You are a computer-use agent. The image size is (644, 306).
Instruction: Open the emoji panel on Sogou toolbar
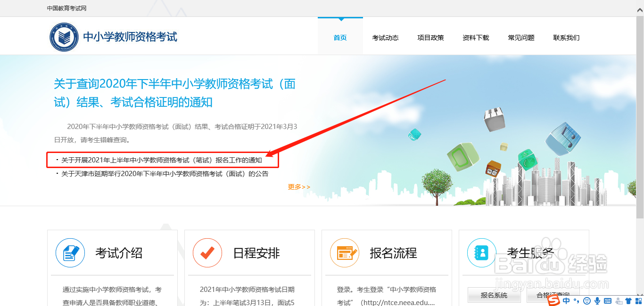tap(587, 301)
